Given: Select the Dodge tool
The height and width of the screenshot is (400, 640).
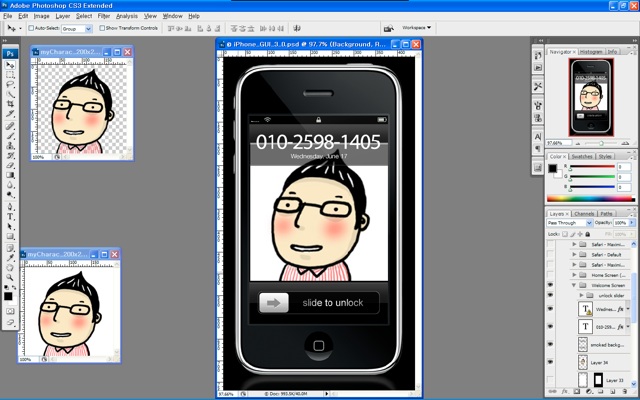Looking at the screenshot, I should pos(10,195).
